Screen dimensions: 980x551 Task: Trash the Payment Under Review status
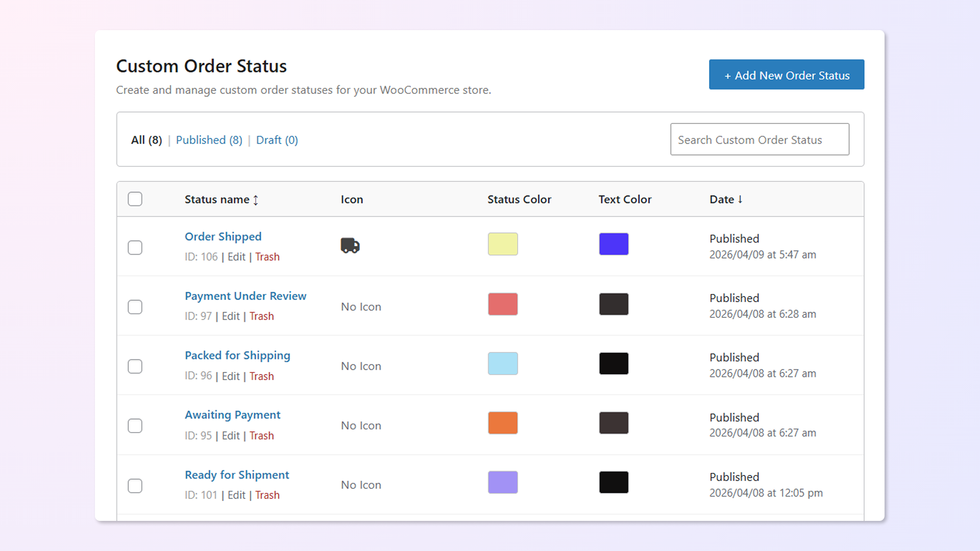tap(261, 316)
